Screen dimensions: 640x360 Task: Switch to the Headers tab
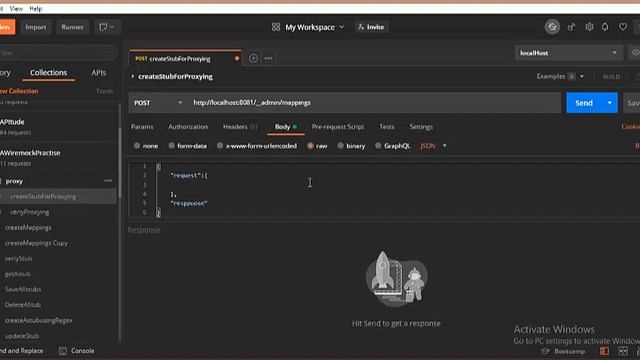[240, 127]
